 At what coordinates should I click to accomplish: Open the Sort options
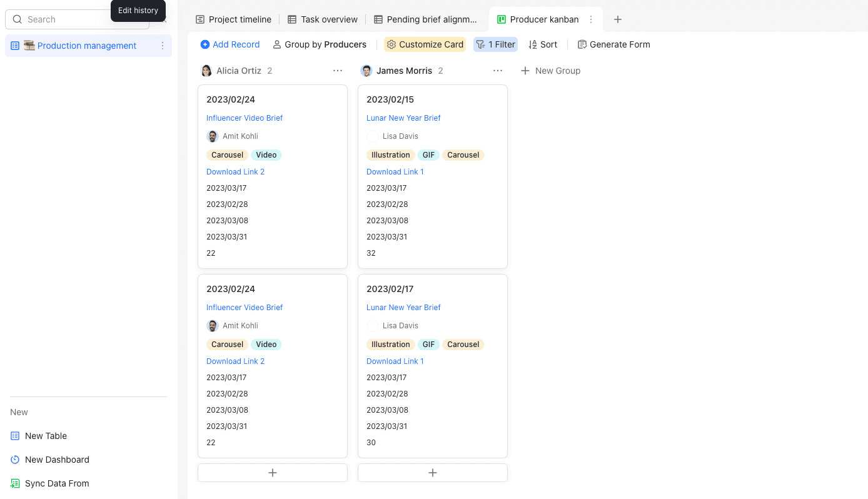click(543, 44)
